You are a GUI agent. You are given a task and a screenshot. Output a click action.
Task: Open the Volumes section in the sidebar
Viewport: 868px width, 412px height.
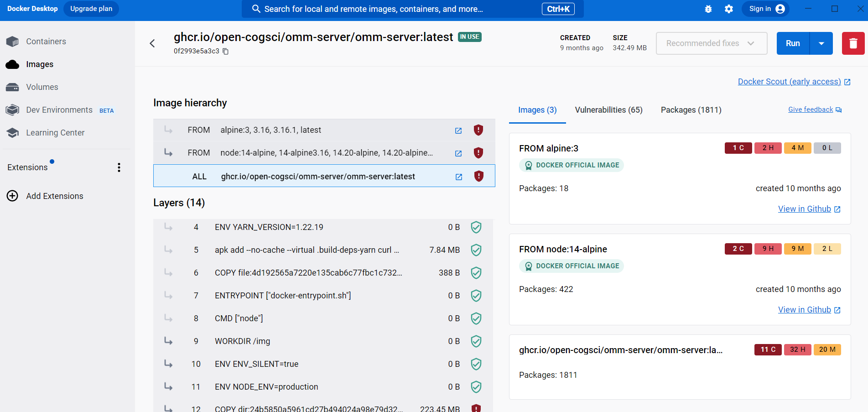(42, 87)
